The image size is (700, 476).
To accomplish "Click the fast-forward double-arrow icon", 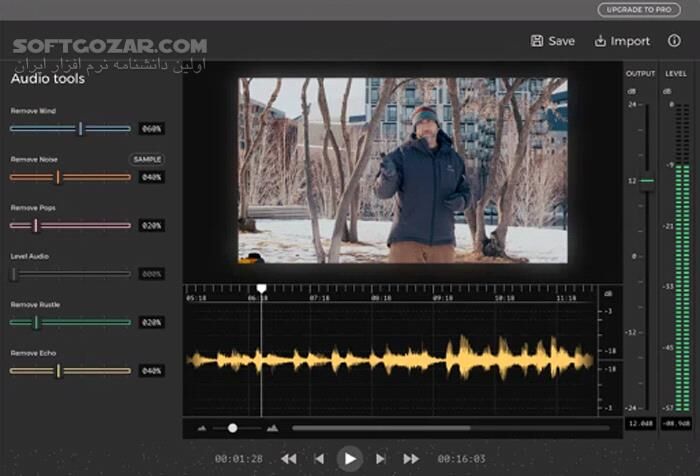I will (x=411, y=458).
